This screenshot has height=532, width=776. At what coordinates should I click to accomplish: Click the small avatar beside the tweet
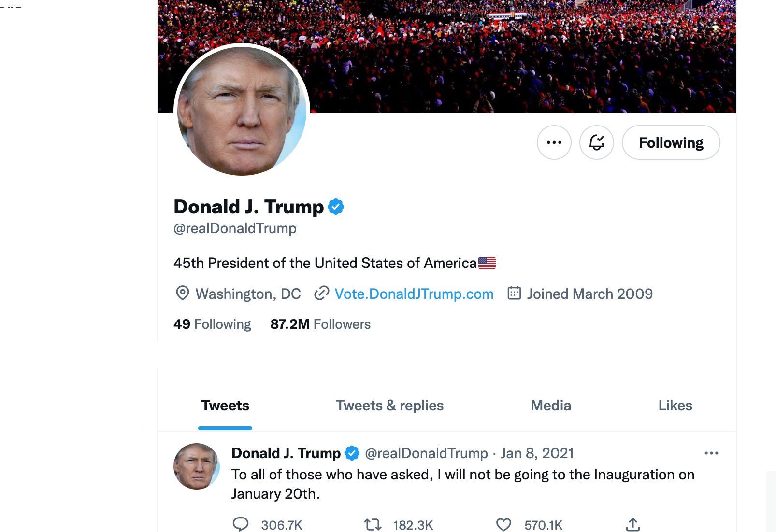(x=197, y=466)
